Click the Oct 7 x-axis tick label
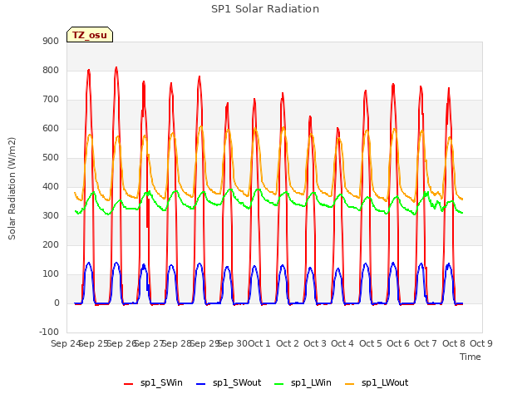This screenshot has width=532, height=399. [x=426, y=343]
